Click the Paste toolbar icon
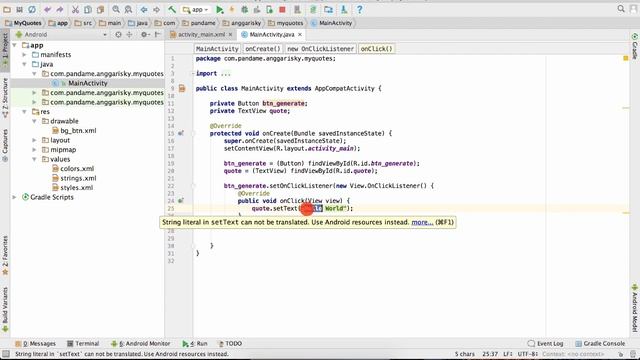 [100, 9]
